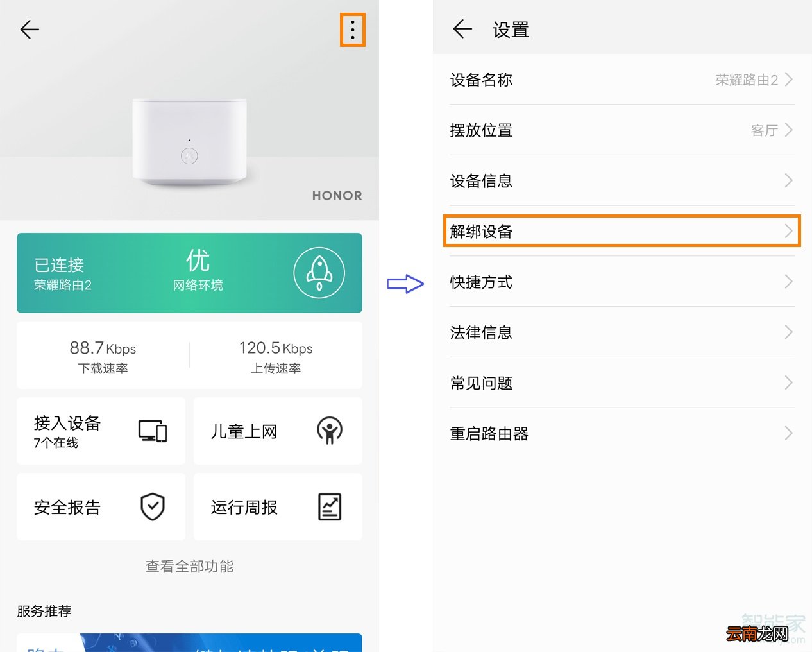Screen dimensions: 812x652
Task: Tap 查看全部功能 link
Action: coord(189,566)
